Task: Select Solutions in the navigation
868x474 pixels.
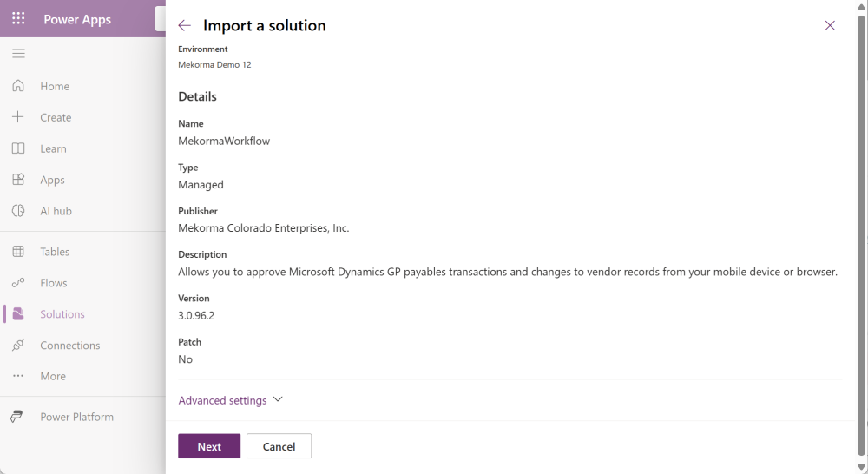Action: pyautogui.click(x=62, y=314)
